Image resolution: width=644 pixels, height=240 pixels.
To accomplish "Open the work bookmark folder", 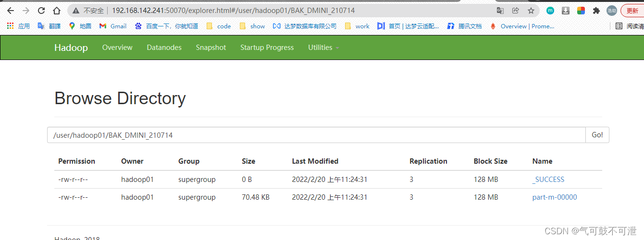I will (357, 26).
